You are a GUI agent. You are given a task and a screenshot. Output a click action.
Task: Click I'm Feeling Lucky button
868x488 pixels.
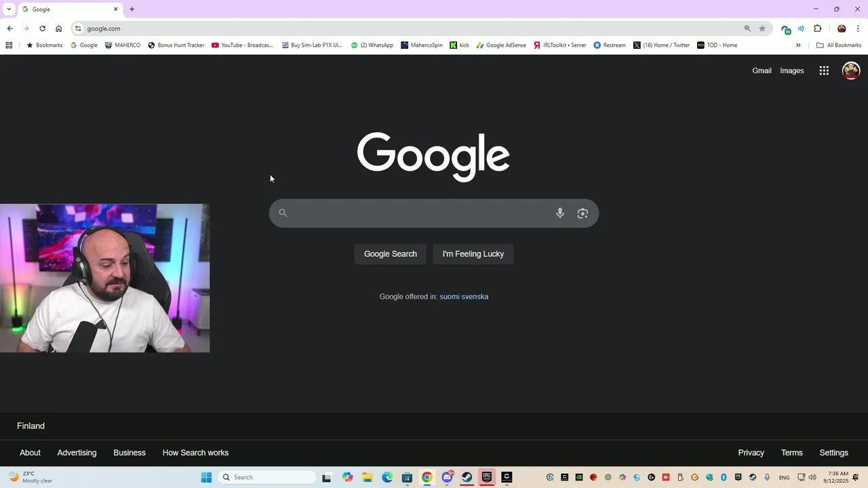click(x=473, y=254)
